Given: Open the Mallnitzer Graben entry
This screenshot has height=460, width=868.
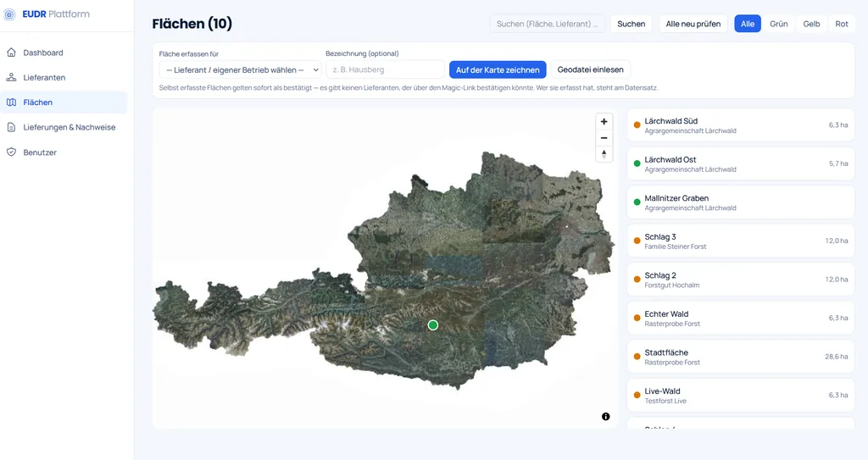Looking at the screenshot, I should coord(741,202).
